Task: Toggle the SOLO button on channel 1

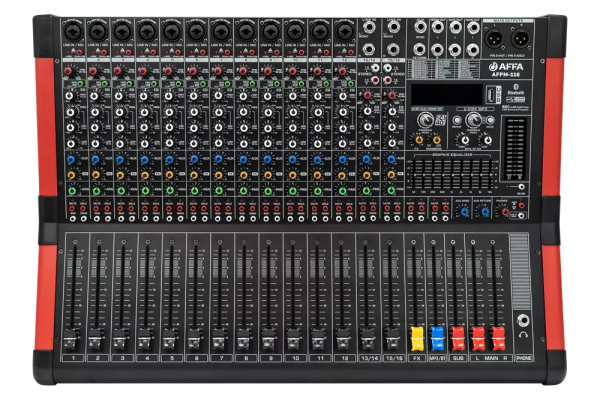Action: click(83, 208)
